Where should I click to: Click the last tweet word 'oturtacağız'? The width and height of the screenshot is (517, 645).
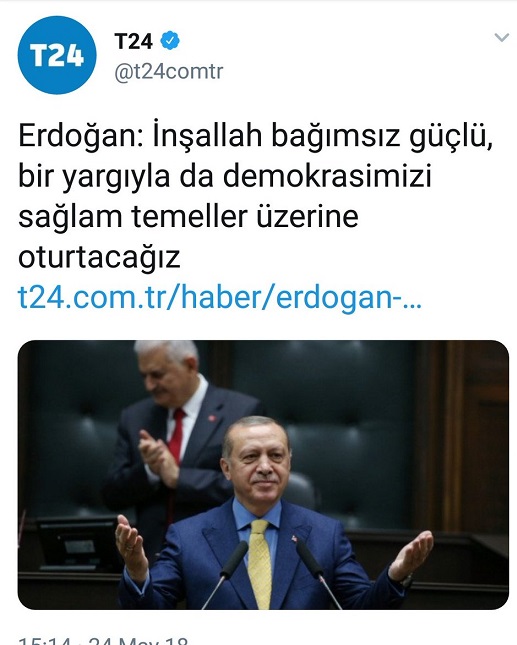pos(100,257)
